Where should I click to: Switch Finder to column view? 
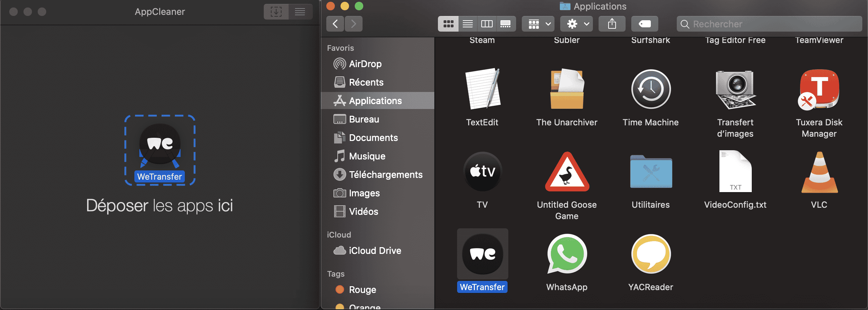click(x=487, y=24)
